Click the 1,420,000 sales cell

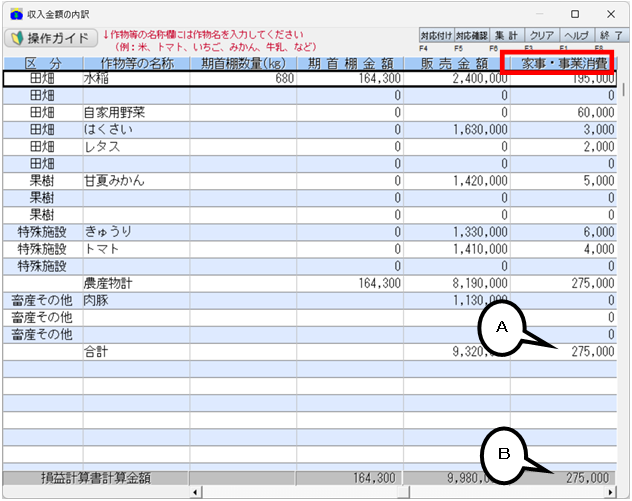coord(457,181)
